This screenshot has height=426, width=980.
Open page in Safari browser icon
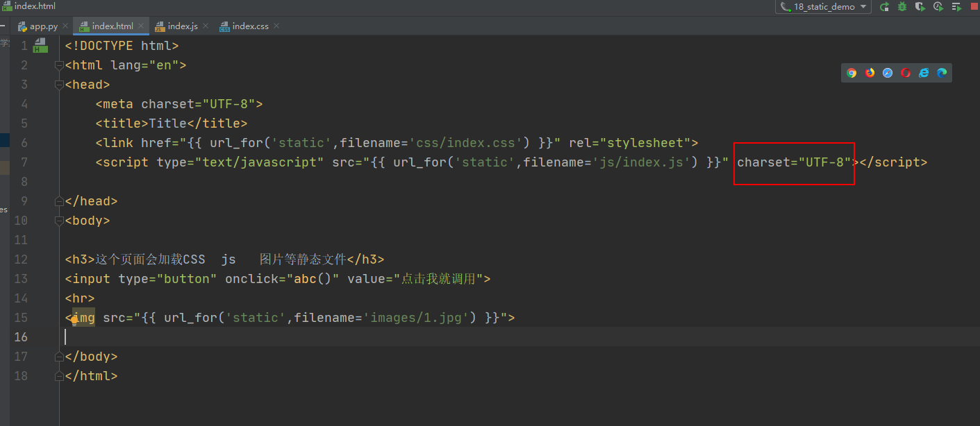click(888, 73)
